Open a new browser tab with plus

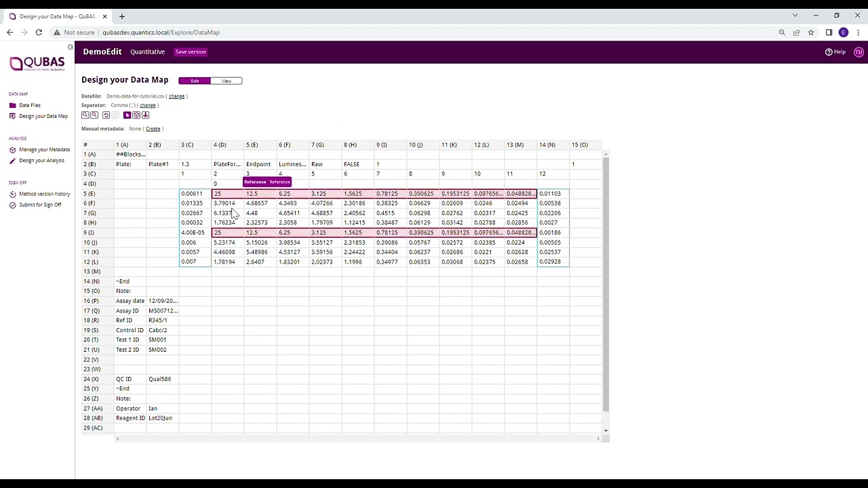(x=122, y=16)
